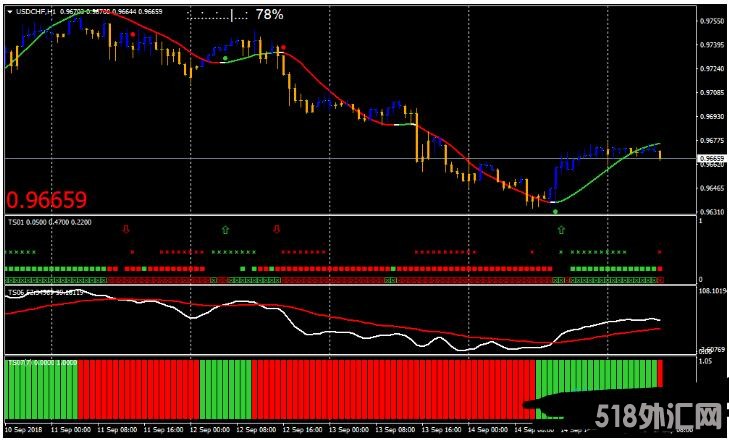Click the 11 Sep 00:00 time label
The image size is (729, 440).
70,428
